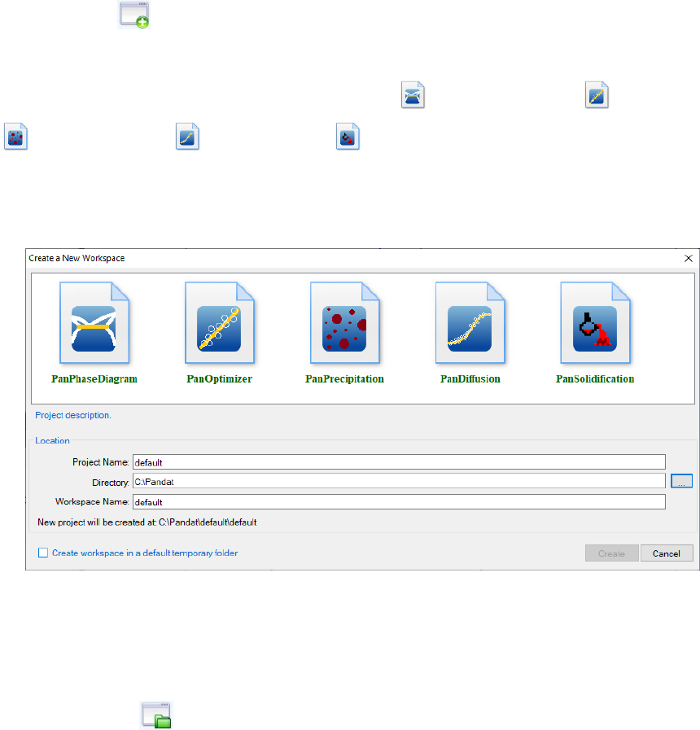Select the PanPhaseDiagram project type

tap(94, 333)
